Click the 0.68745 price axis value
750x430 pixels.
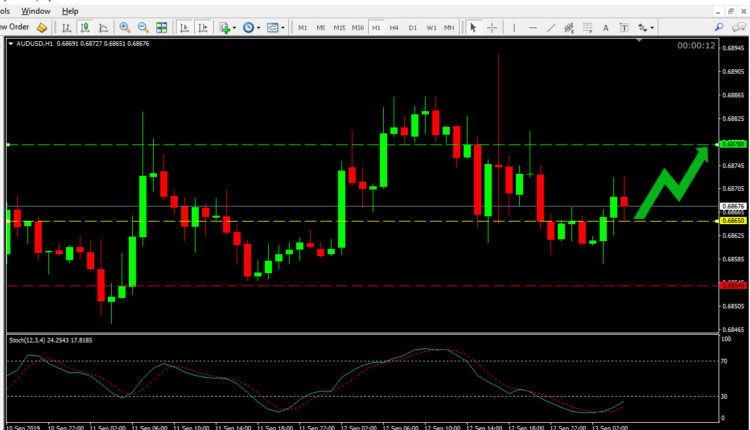pyautogui.click(x=733, y=165)
